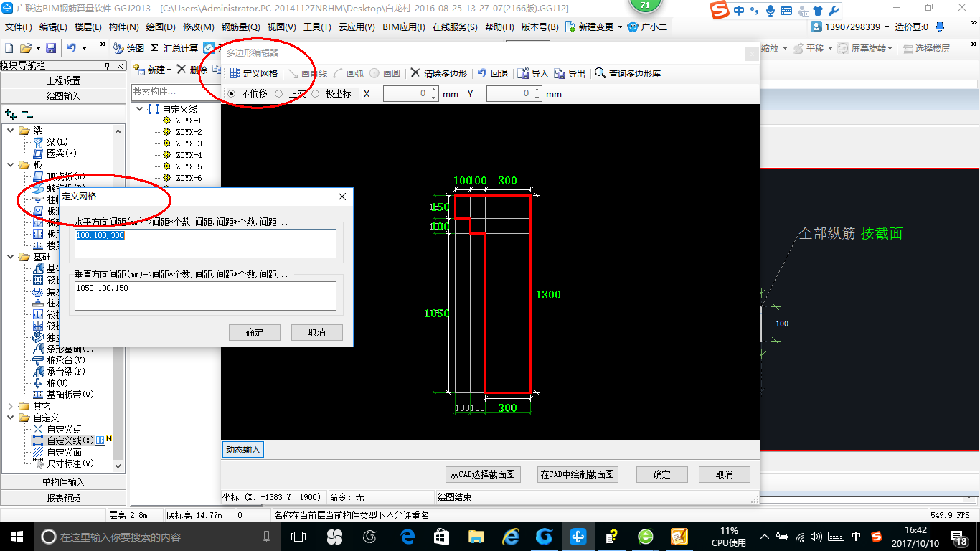The width and height of the screenshot is (980, 551).
Task: Click 定义网格 define grid tool
Action: click(x=253, y=73)
